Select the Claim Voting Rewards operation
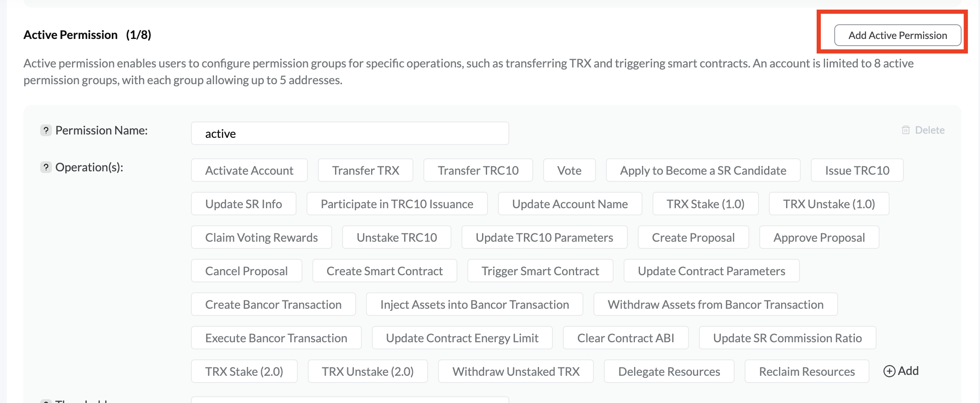This screenshot has width=980, height=403. click(261, 238)
